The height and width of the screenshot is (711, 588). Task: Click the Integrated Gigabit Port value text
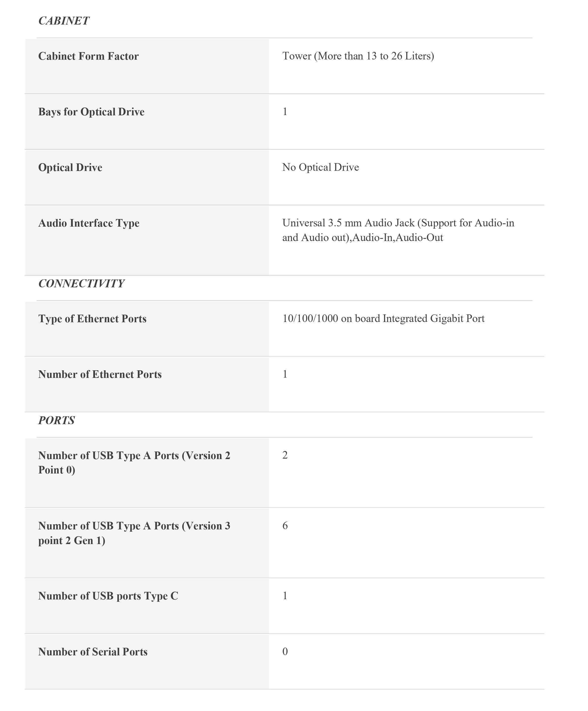(383, 319)
